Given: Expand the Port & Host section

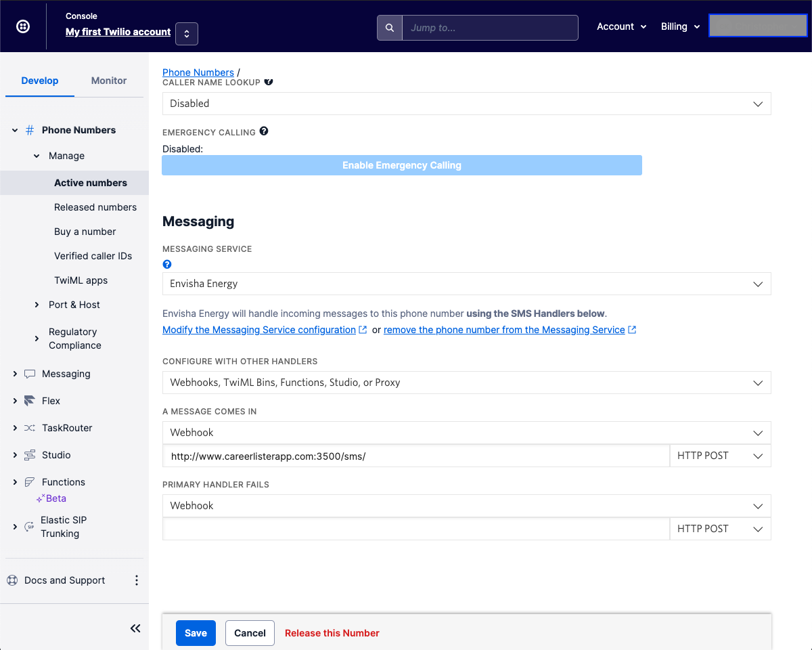Looking at the screenshot, I should point(37,305).
